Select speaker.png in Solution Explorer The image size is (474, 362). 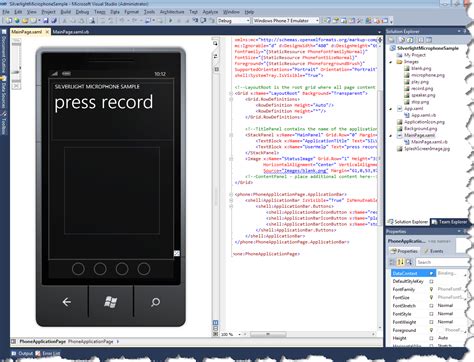tap(423, 95)
